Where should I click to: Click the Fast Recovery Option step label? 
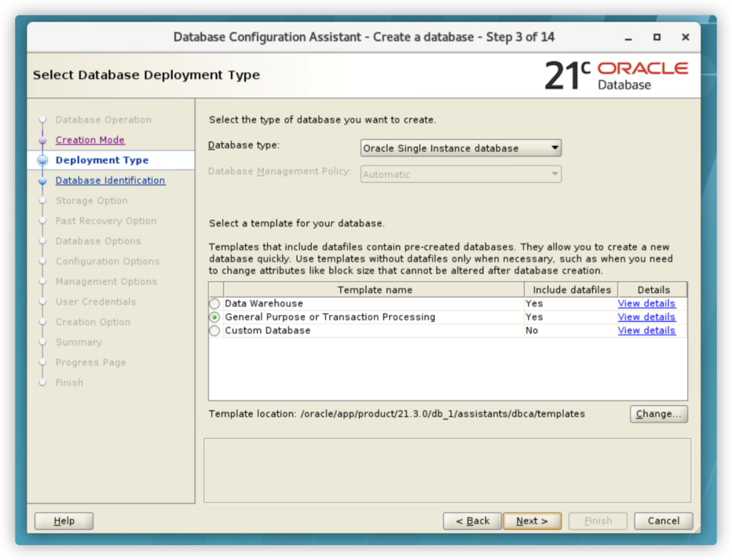(x=106, y=221)
